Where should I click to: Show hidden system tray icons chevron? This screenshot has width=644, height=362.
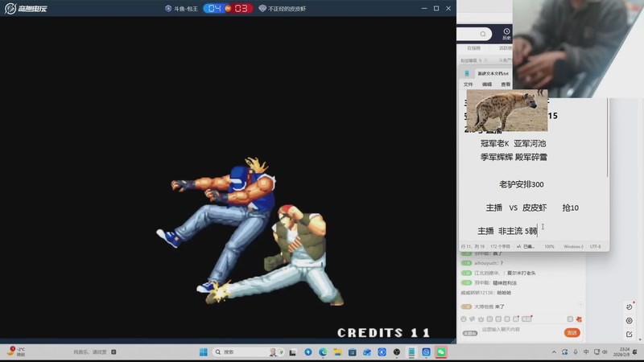554,352
